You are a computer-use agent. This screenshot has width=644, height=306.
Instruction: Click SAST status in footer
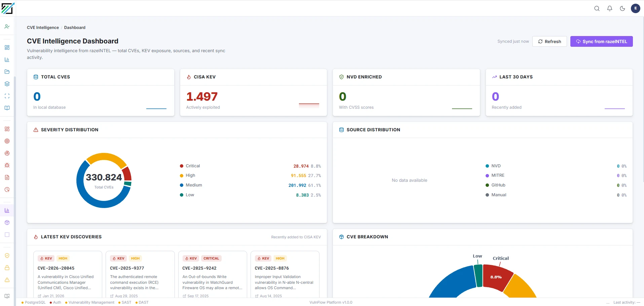tap(125, 302)
